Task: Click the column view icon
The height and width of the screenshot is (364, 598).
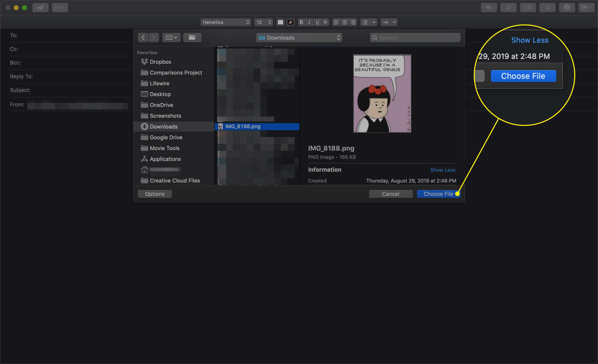Action: pyautogui.click(x=170, y=38)
